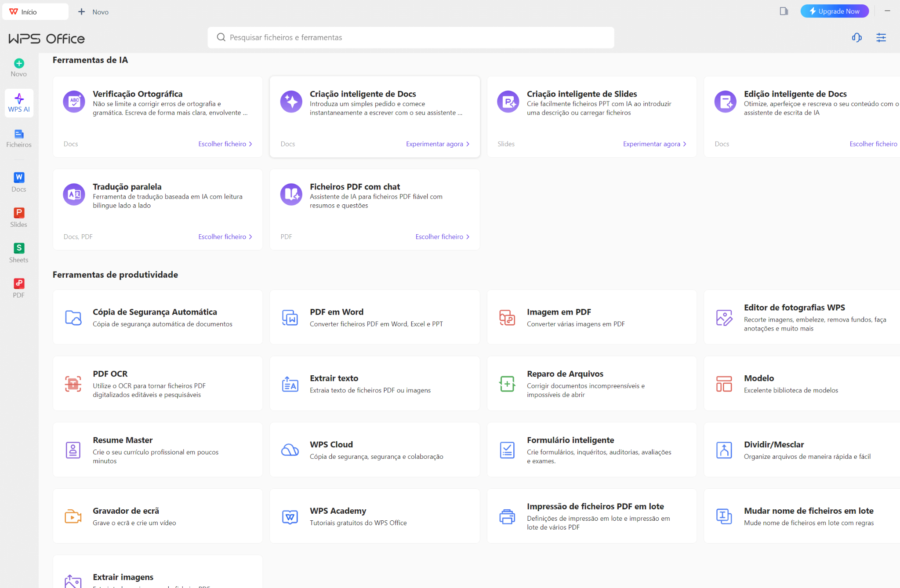The width and height of the screenshot is (900, 588).
Task: Open the settings sliders icon
Action: pyautogui.click(x=881, y=38)
